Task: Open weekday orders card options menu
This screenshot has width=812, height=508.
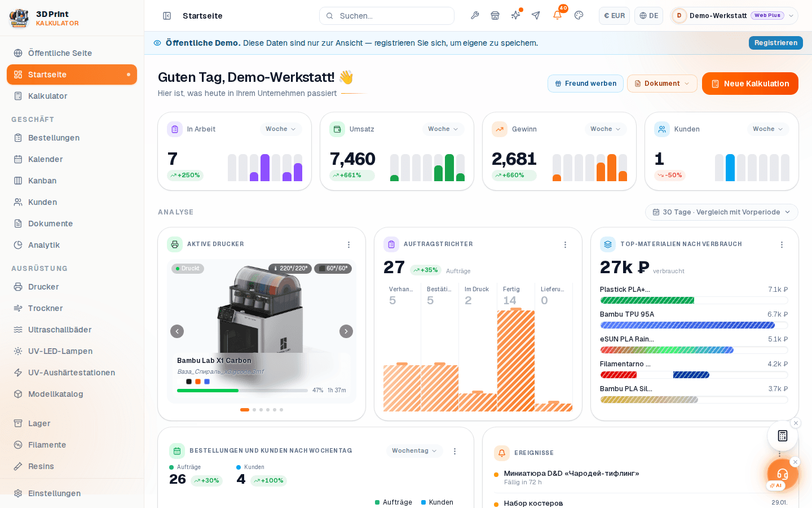Action: click(x=454, y=451)
